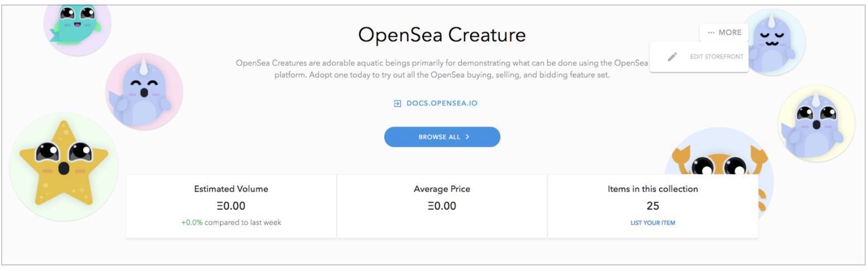This screenshot has width=868, height=271.
Task: Open the MORE options dropdown
Action: 724,32
